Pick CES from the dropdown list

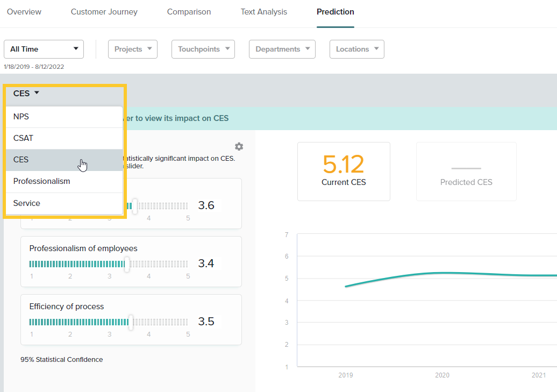[63, 160]
